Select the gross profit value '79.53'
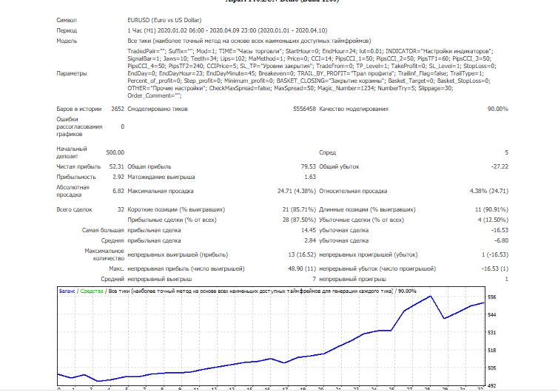The height and width of the screenshot is (392, 558). 308,166
